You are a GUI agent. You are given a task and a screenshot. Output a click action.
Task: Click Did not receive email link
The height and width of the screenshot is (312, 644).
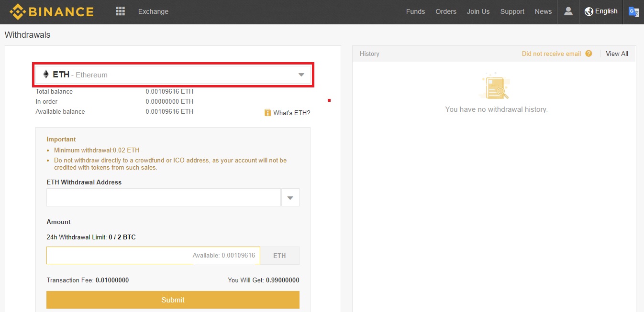(551, 54)
